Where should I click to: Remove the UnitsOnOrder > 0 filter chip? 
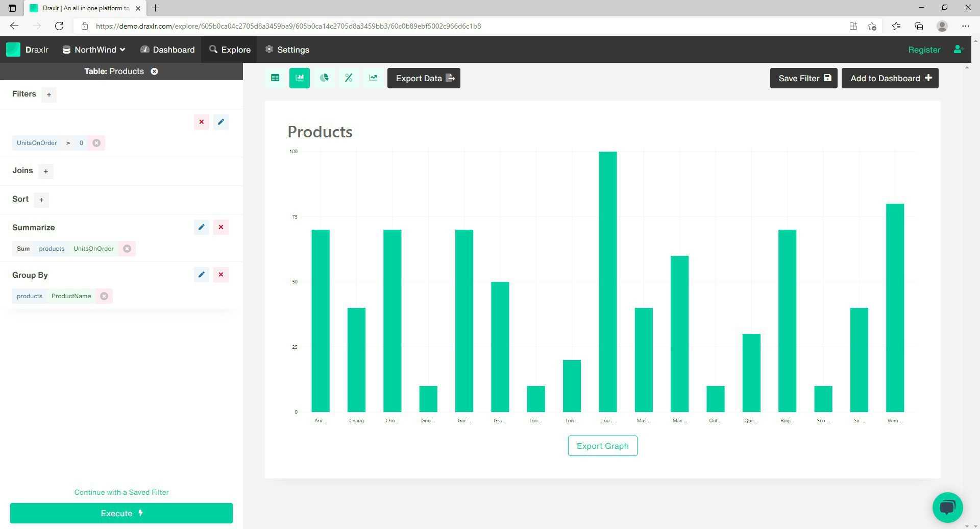click(96, 143)
